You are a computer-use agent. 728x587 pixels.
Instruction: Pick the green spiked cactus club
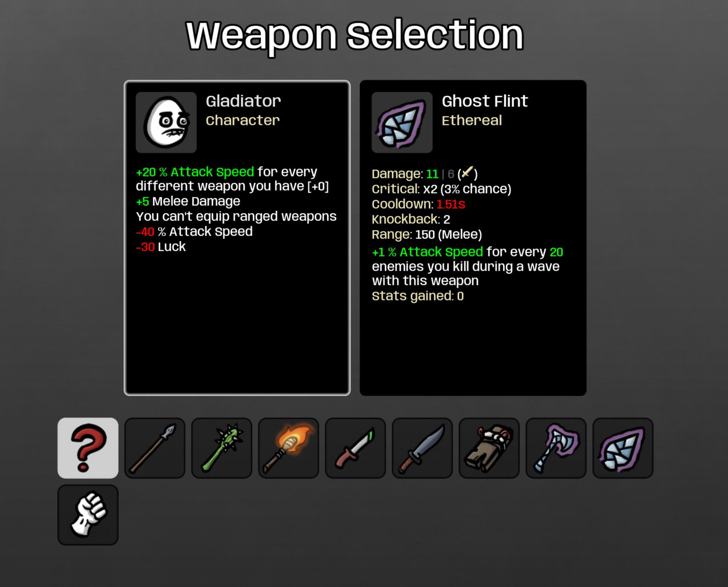(x=222, y=448)
